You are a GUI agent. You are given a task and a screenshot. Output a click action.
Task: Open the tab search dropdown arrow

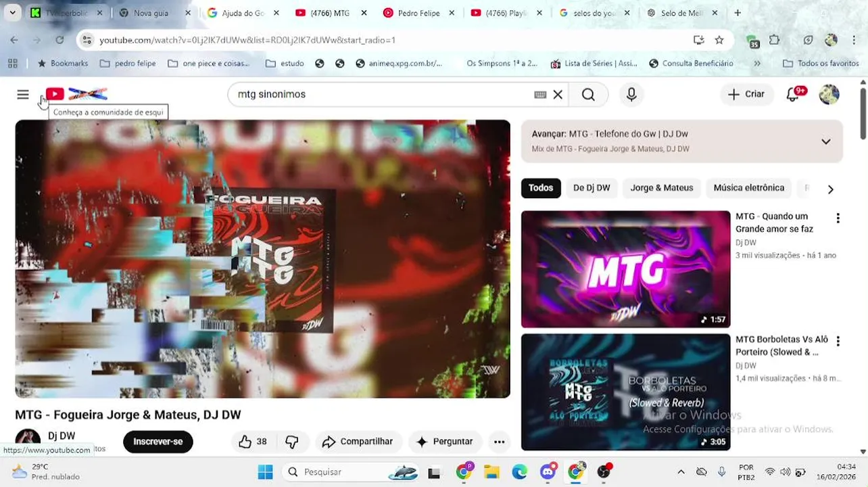pos(12,13)
